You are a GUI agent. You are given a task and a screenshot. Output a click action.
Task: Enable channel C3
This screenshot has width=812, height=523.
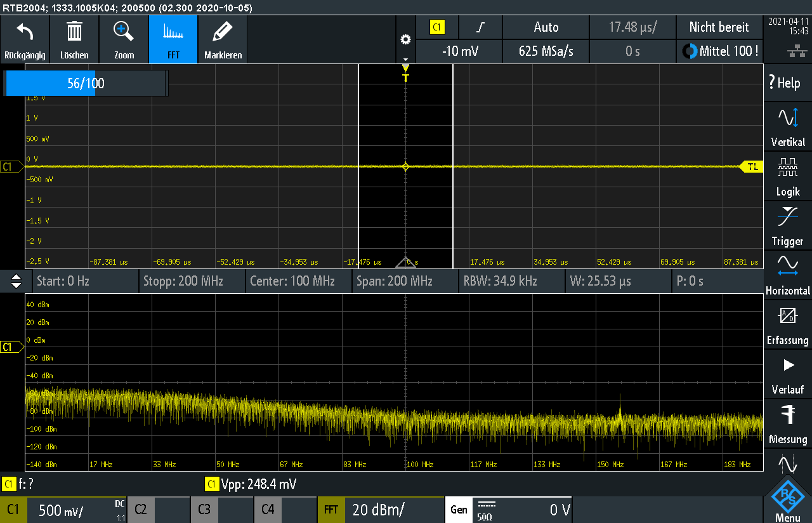(x=204, y=510)
